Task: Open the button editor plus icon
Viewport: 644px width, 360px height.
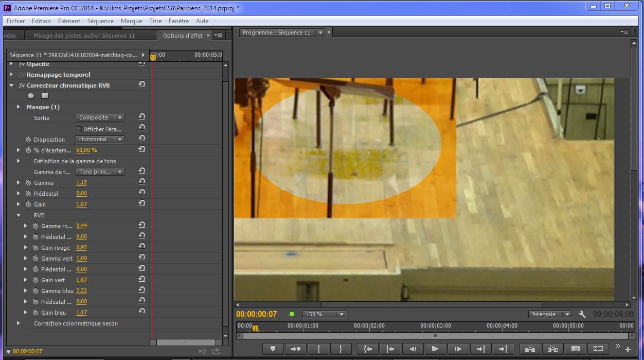Action: (x=628, y=349)
